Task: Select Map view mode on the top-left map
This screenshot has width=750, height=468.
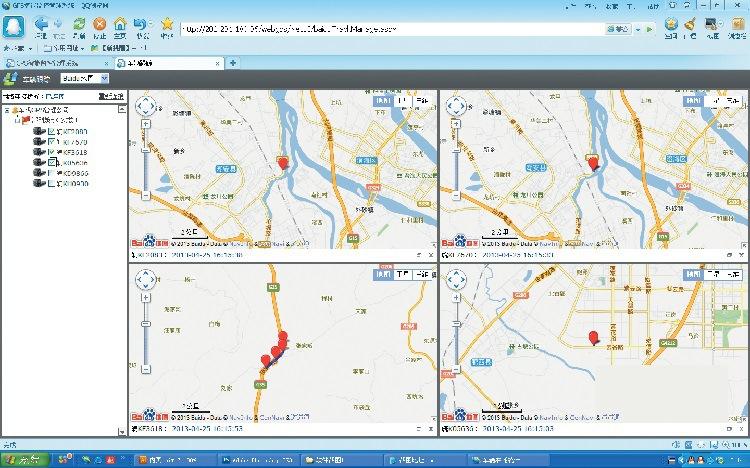Action: (x=383, y=101)
